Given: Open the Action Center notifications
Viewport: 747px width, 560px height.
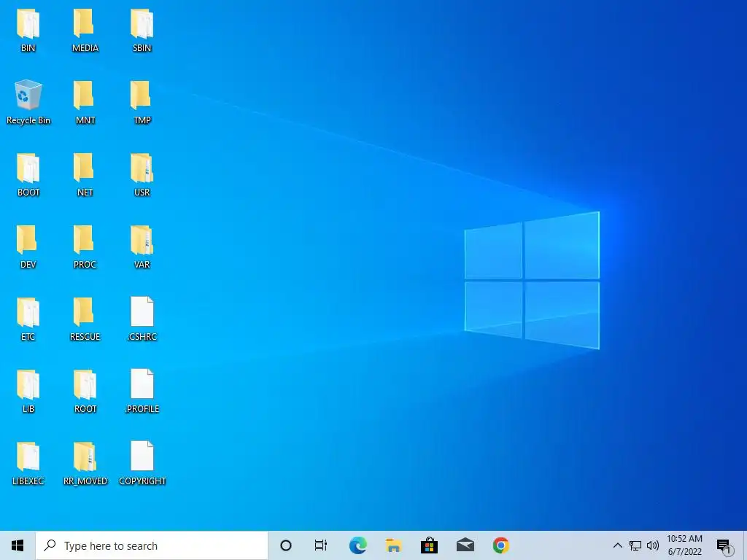Looking at the screenshot, I should [724, 545].
